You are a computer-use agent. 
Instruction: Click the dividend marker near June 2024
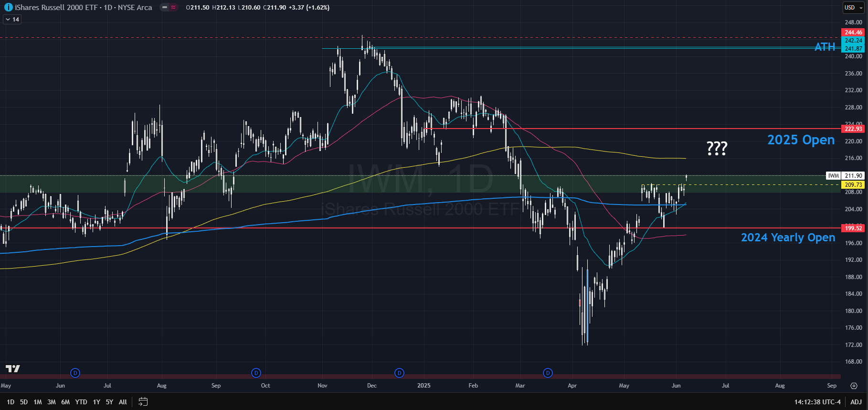pyautogui.click(x=75, y=373)
